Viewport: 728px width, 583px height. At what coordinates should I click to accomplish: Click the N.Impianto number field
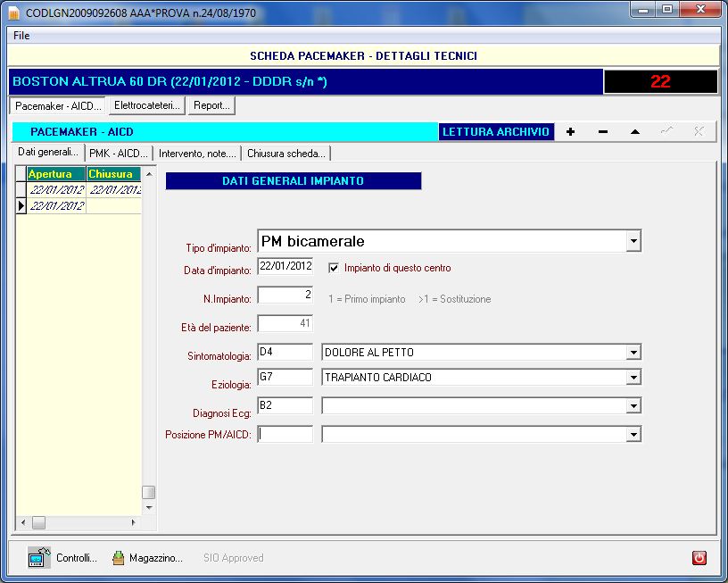pos(285,295)
